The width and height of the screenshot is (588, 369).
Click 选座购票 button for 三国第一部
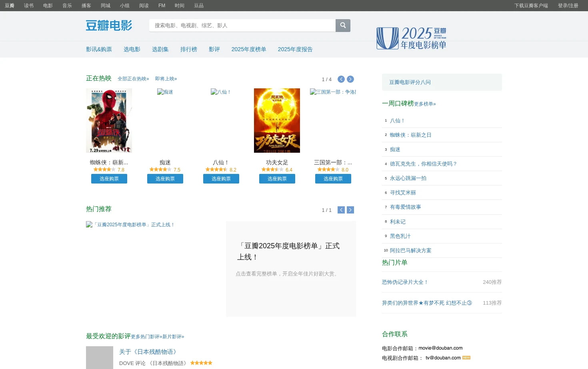[333, 179]
